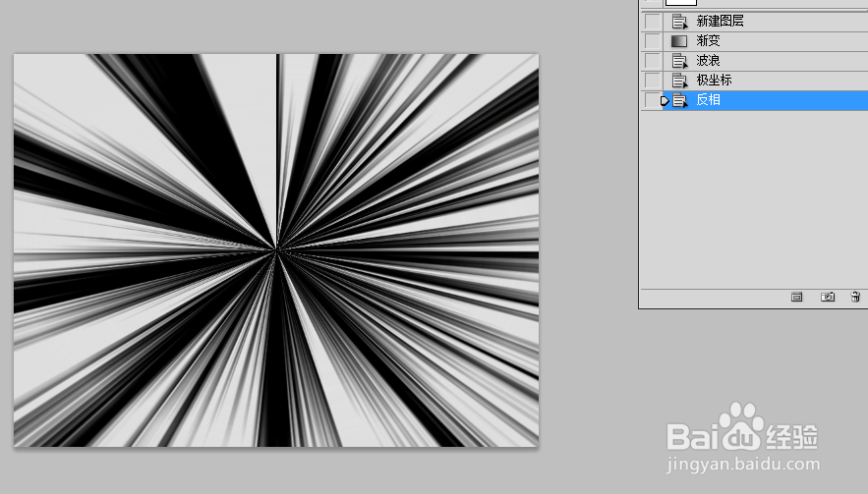Click the 波浪 history state icon
Image resolution: width=868 pixels, height=494 pixels.
pyautogui.click(x=679, y=61)
